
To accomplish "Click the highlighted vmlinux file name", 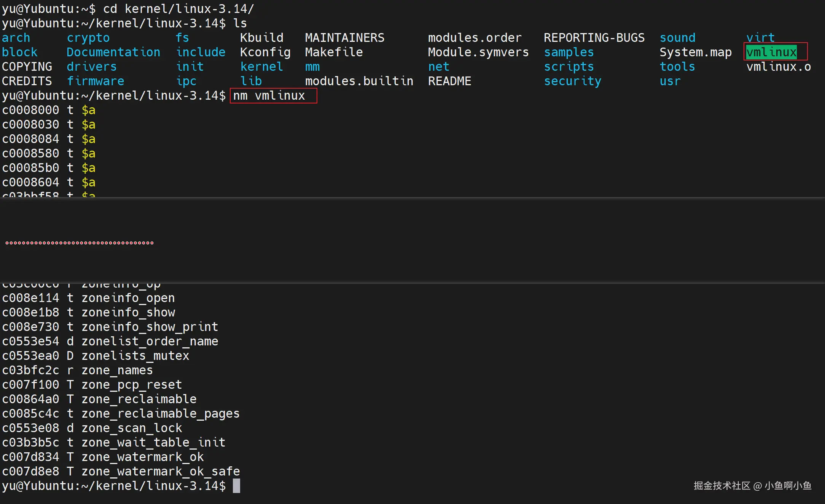I will [x=771, y=52].
